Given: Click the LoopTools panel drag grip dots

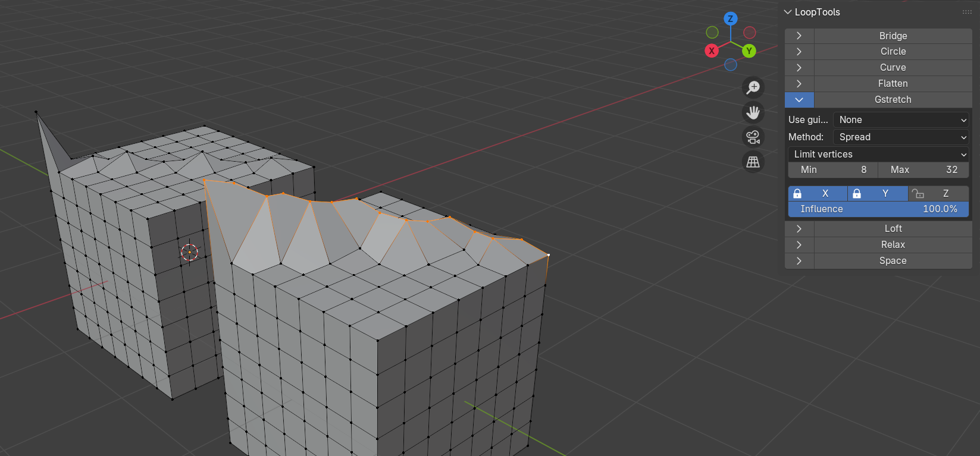Looking at the screenshot, I should pos(967,12).
